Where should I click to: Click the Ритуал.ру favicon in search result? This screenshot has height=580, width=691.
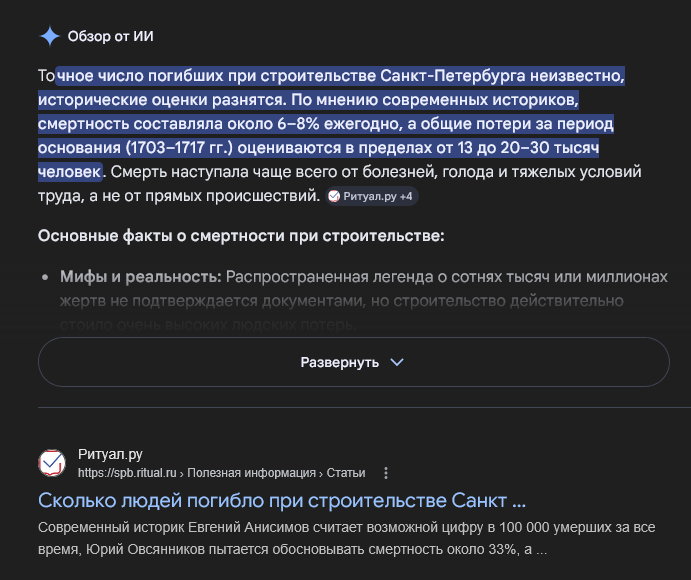pos(51,463)
